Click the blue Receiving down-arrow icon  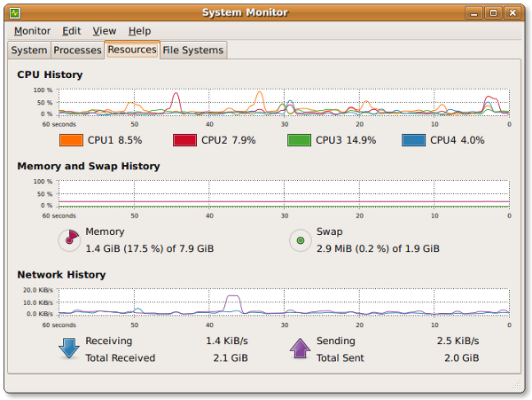68,348
